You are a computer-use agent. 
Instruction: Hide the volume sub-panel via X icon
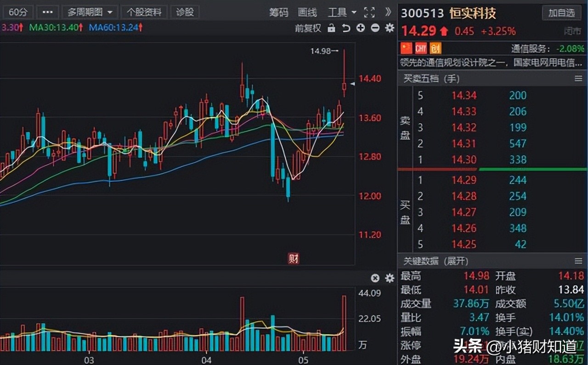pyautogui.click(x=375, y=278)
